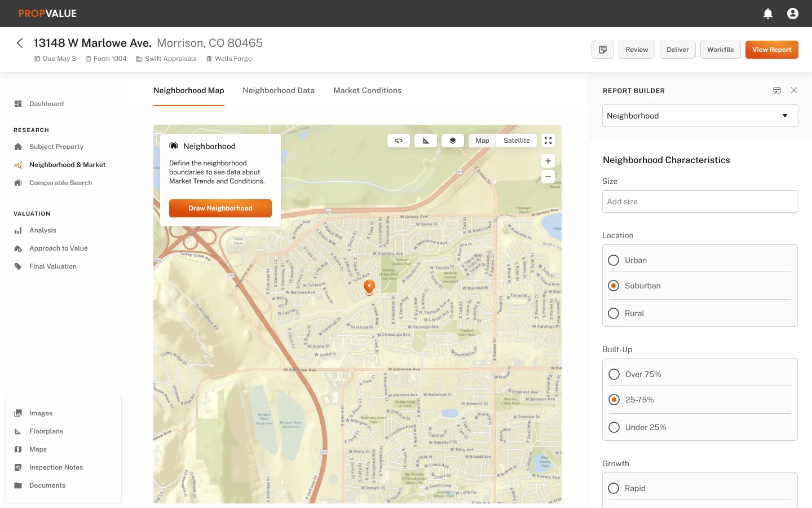Click the Review button
The height and width of the screenshot is (508, 812).
(637, 50)
